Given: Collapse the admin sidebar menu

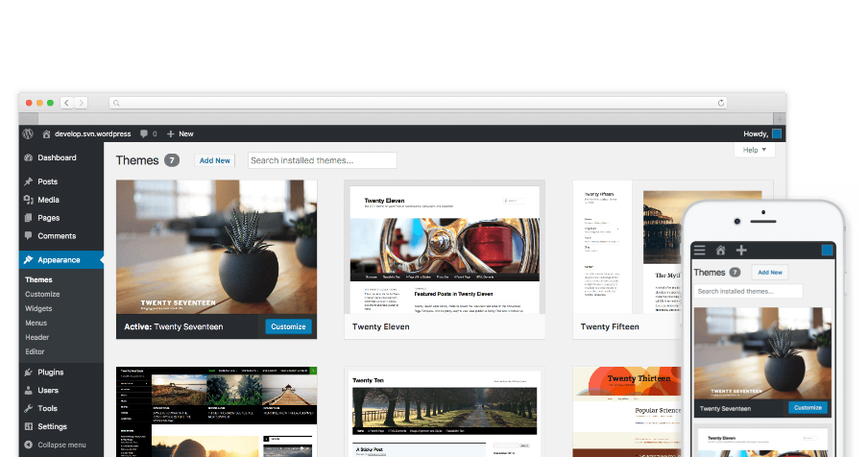Looking at the screenshot, I should (55, 445).
